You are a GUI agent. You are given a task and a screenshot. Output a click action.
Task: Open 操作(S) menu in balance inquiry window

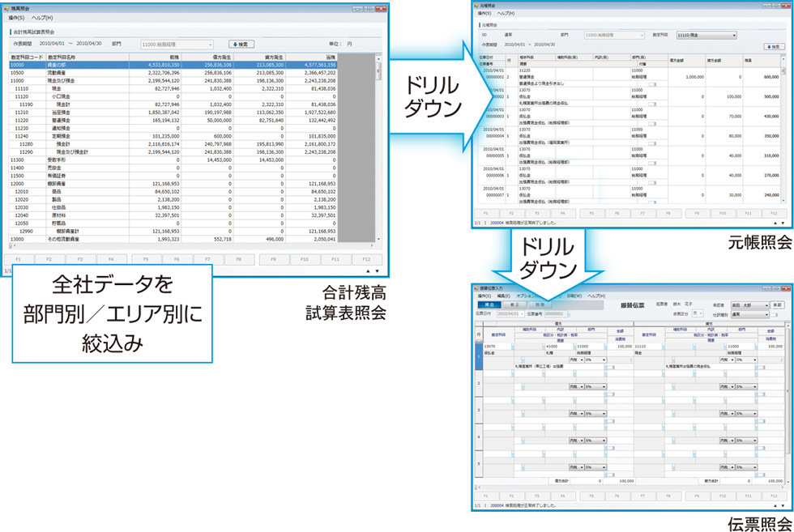pos(16,18)
